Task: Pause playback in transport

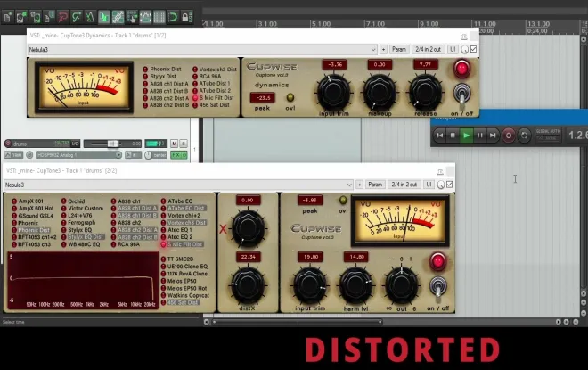Action: [479, 136]
